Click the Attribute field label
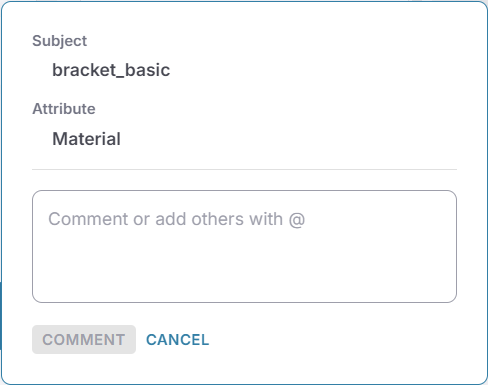 click(64, 109)
